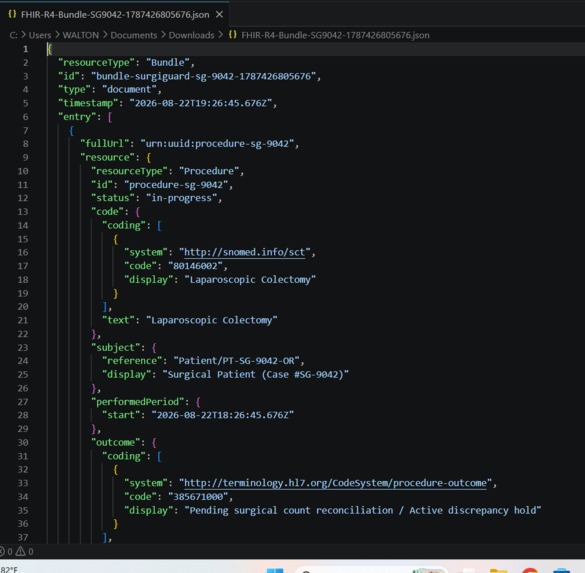This screenshot has width=585, height=573.
Task: Follow the terminology.hl7.org procedure-outcome link
Action: tap(335, 483)
